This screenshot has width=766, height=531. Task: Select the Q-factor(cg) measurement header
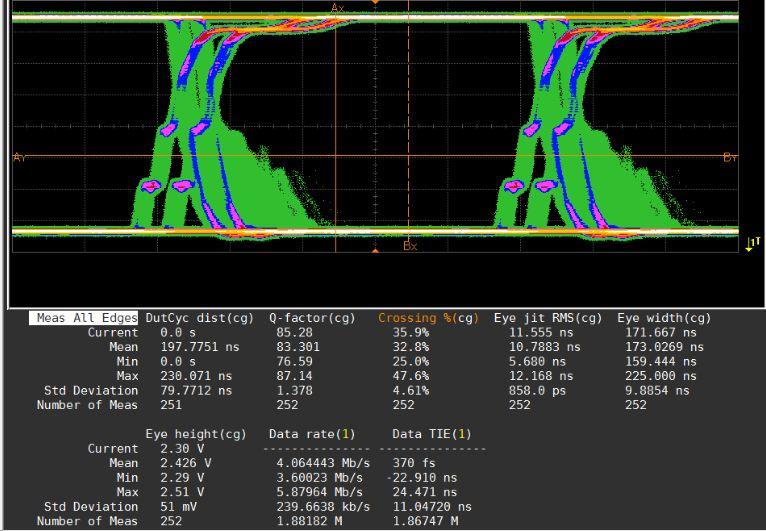click(x=312, y=319)
